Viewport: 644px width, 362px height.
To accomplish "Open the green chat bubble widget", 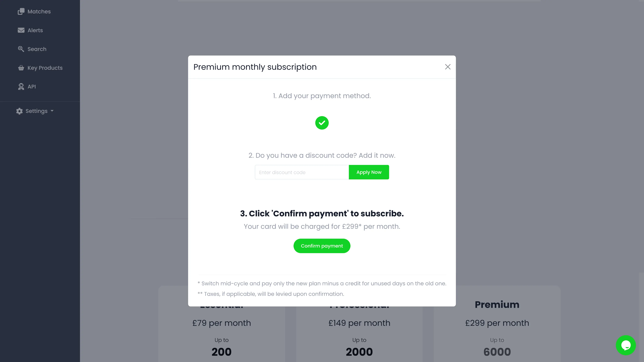I will [x=626, y=345].
